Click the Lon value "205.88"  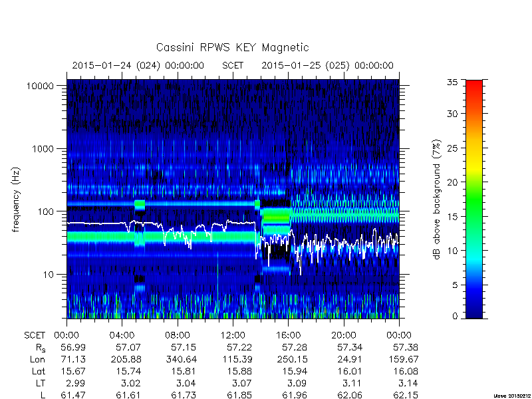click(x=126, y=359)
